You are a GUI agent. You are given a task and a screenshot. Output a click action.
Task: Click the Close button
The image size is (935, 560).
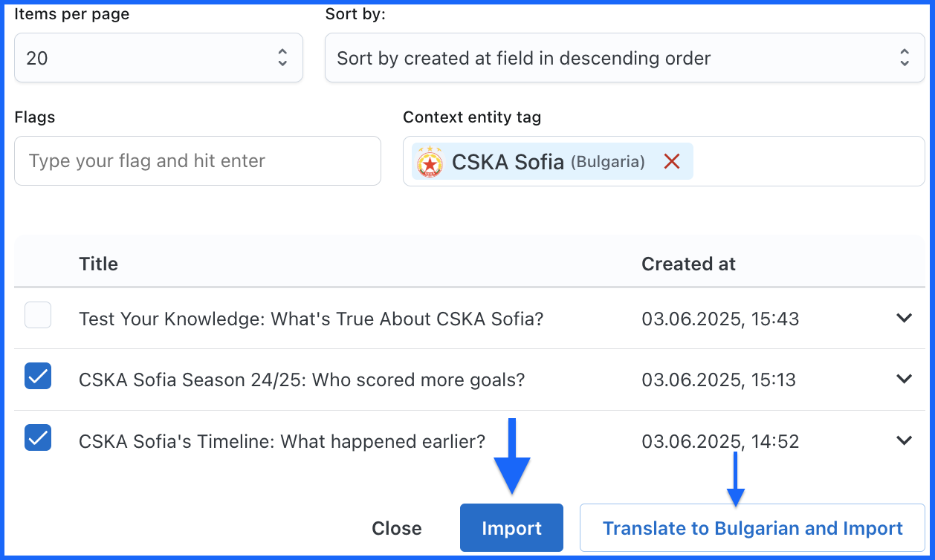click(x=396, y=528)
